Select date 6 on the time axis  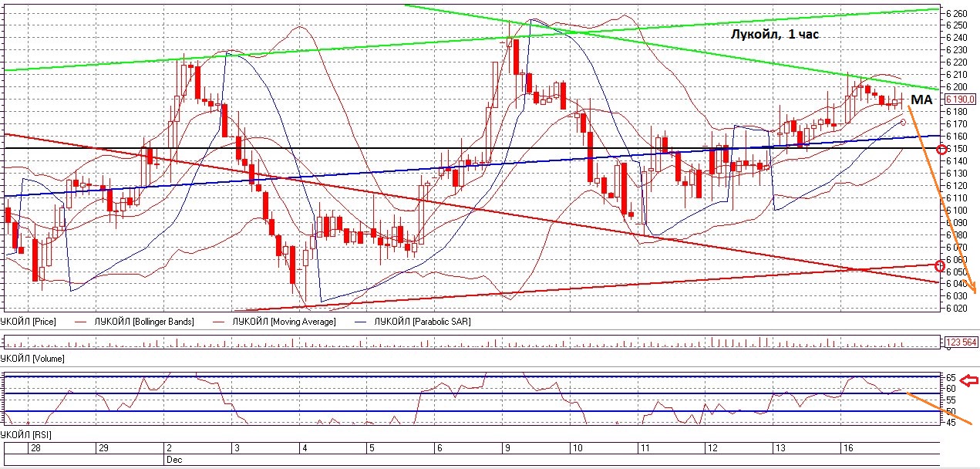click(439, 448)
